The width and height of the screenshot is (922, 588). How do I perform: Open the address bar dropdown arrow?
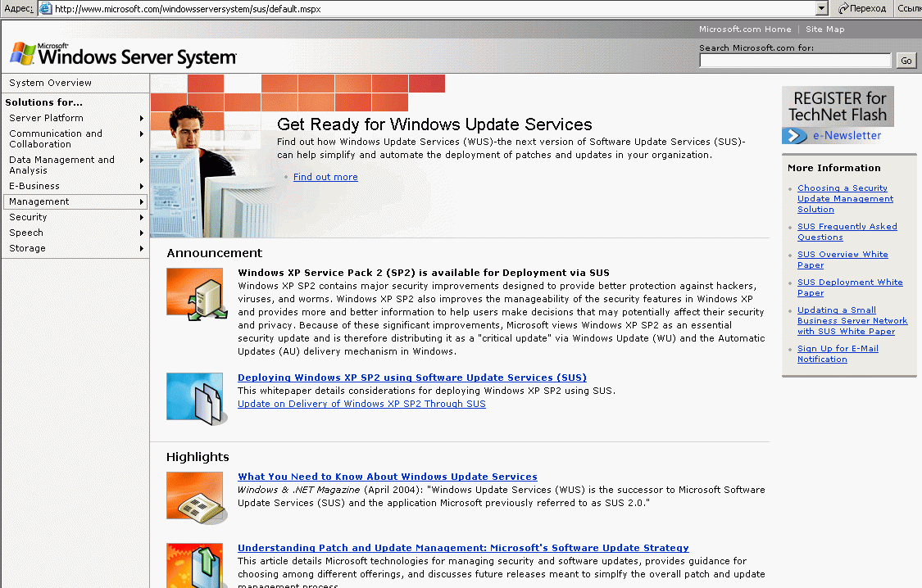[822, 8]
